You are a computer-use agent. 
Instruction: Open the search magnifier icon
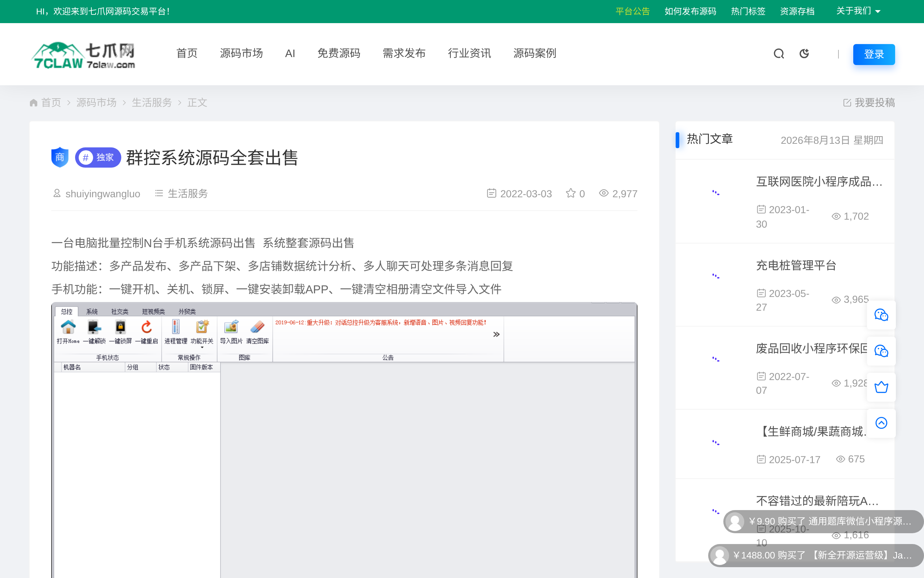click(x=779, y=54)
